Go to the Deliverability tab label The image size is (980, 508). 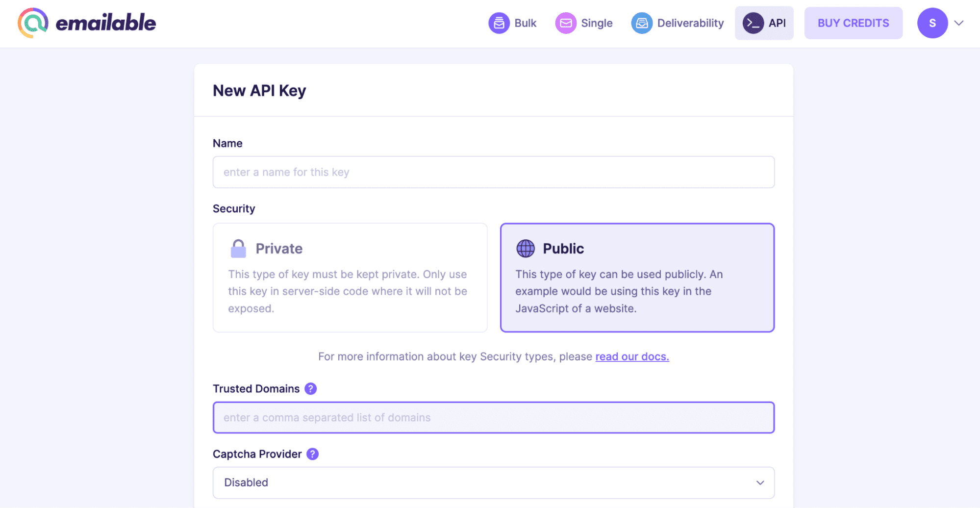(690, 23)
